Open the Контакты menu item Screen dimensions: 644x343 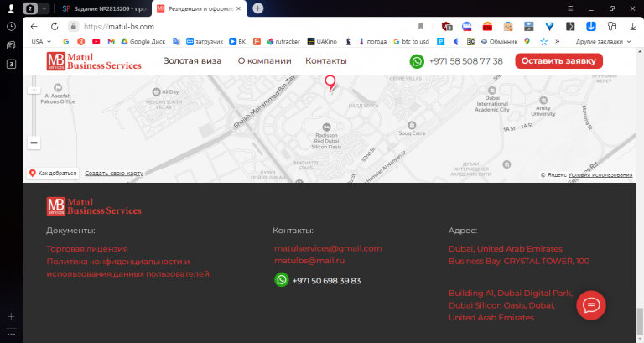pyautogui.click(x=326, y=60)
